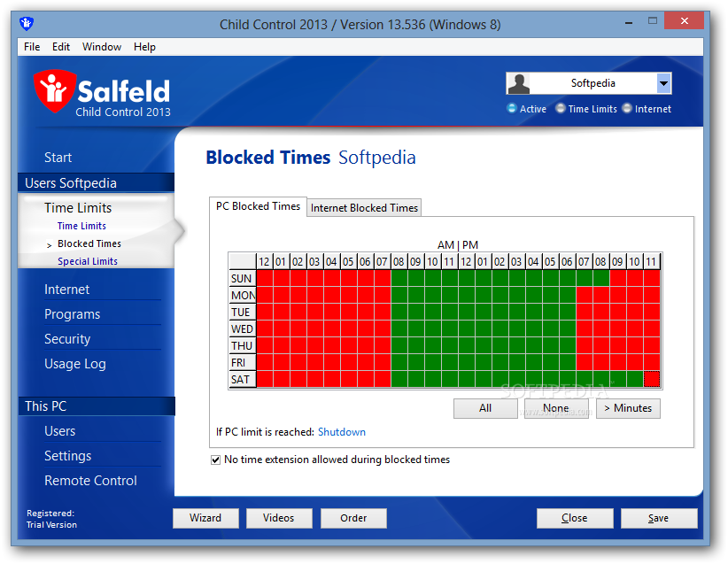Select the Users Softpedia section header
The width and height of the screenshot is (728, 564).
pyautogui.click(x=97, y=183)
